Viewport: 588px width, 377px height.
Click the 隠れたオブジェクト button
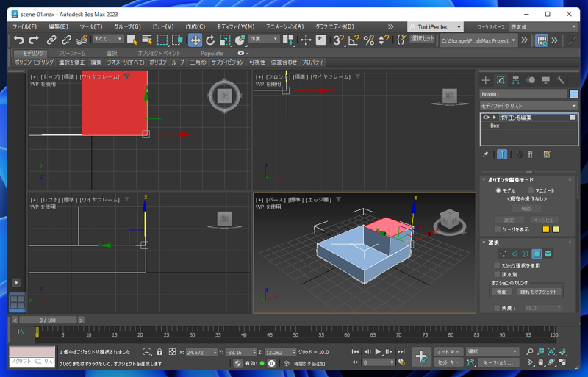[x=539, y=292]
